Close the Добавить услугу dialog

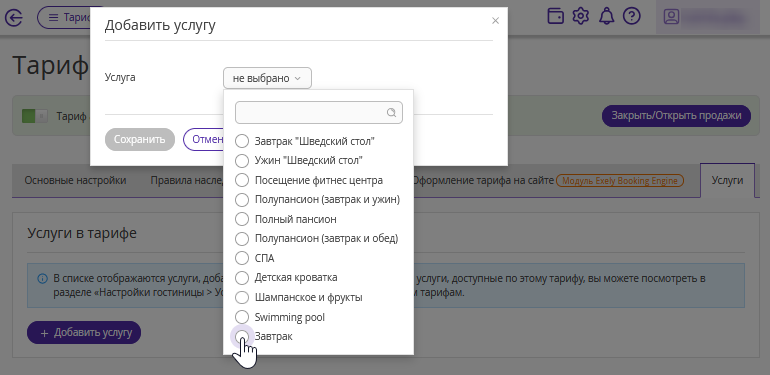point(495,21)
